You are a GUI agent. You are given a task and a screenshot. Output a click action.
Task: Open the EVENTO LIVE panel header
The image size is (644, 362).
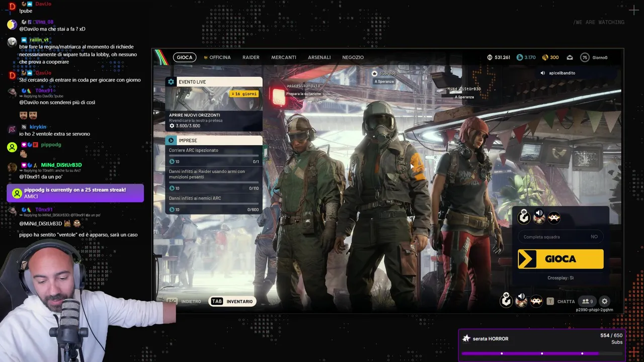(214, 82)
